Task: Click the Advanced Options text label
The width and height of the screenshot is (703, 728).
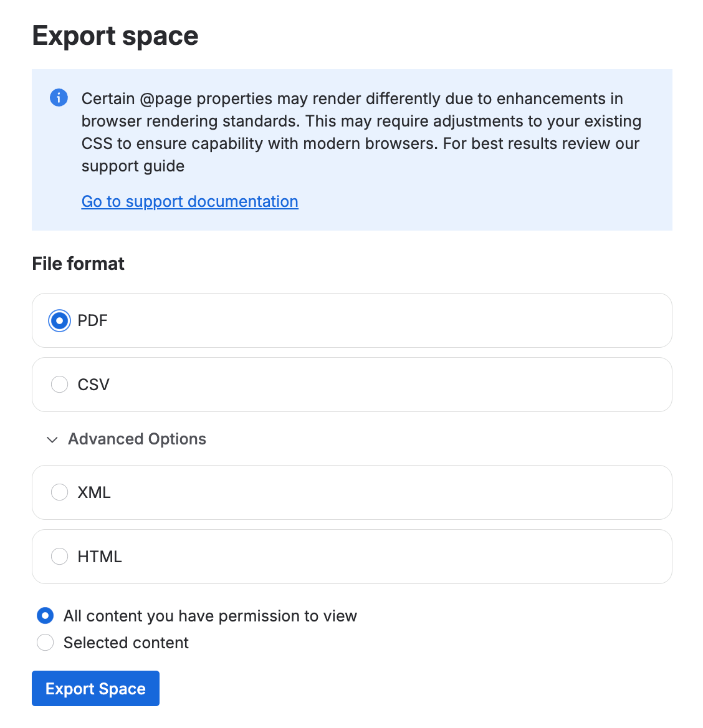Action: [136, 439]
